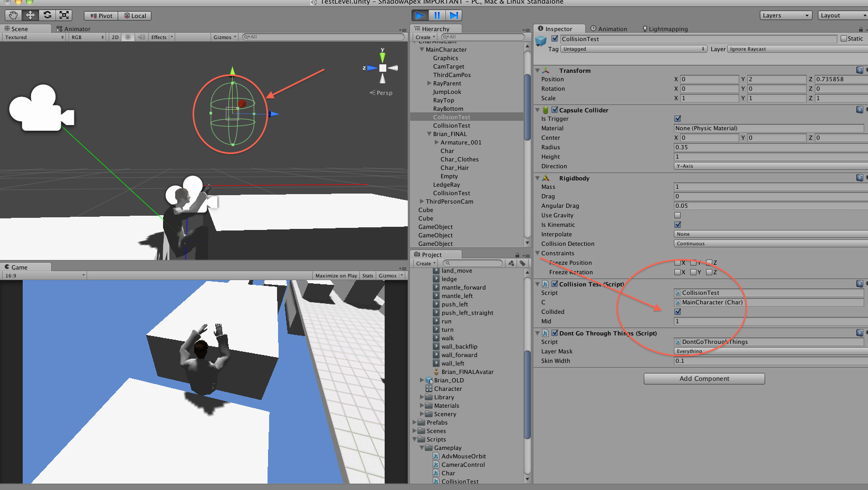Open the Layers dropdown in toolbar
This screenshot has height=490, width=868.
tap(786, 15)
